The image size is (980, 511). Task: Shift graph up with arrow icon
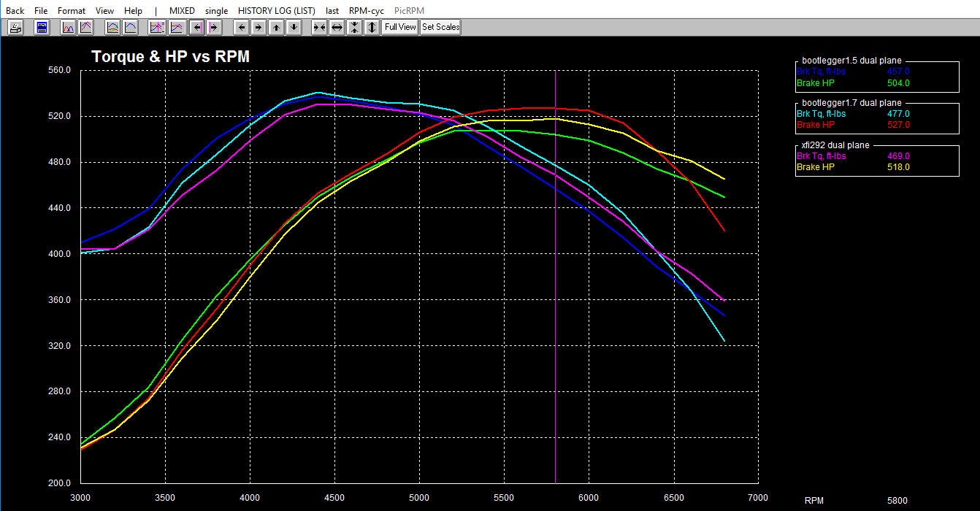[276, 28]
